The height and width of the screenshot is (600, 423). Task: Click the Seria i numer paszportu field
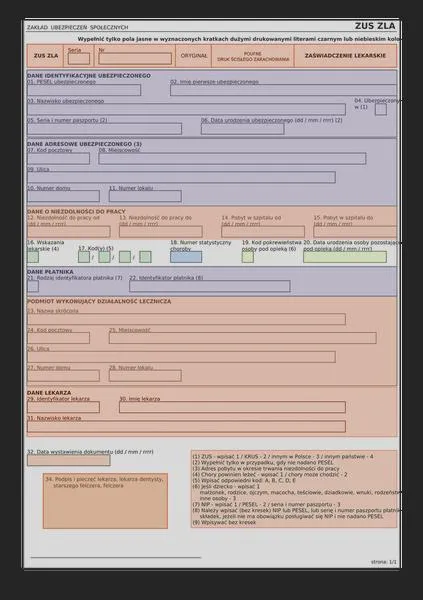(105, 129)
